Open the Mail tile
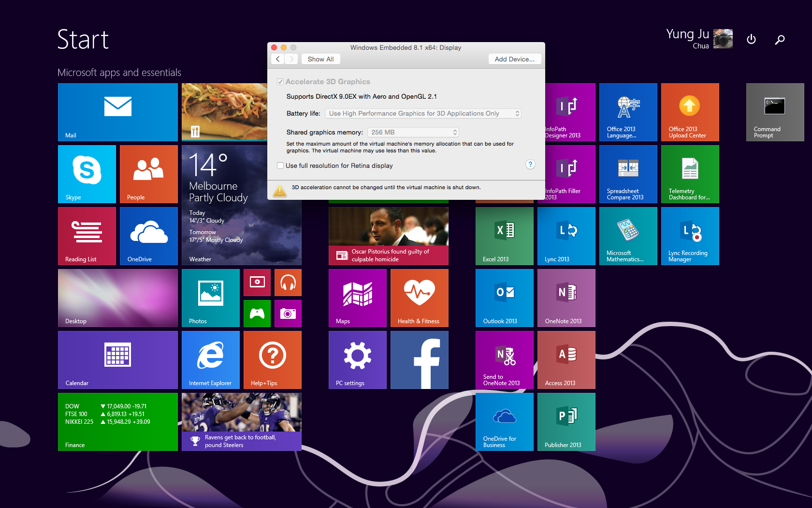Viewport: 812px width, 508px height. 117,112
